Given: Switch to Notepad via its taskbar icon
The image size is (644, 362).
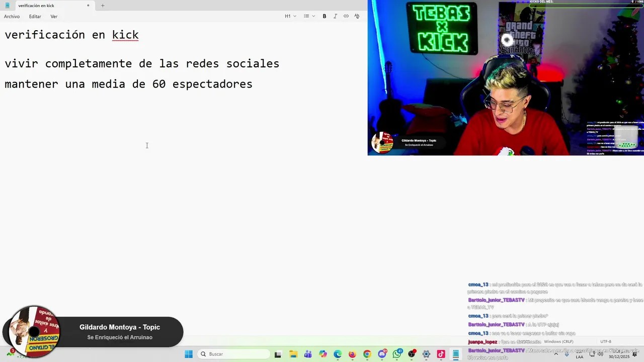Looking at the screenshot, I should tap(456, 354).
